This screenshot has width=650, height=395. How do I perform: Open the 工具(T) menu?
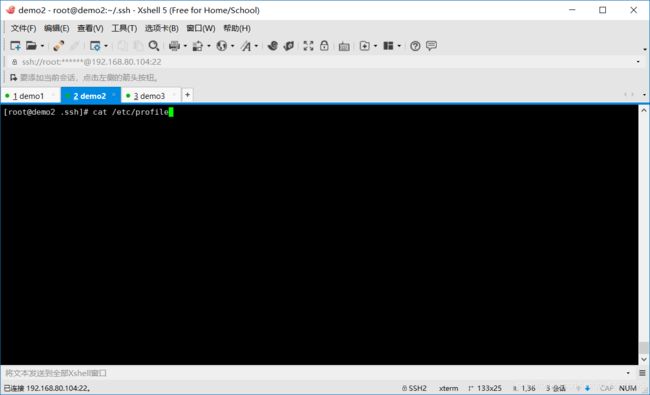[x=124, y=28]
